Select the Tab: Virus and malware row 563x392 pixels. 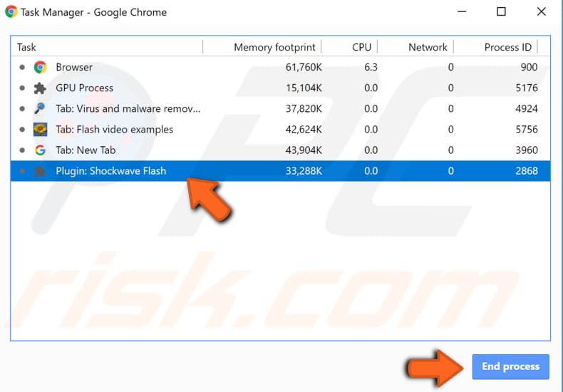click(x=280, y=108)
